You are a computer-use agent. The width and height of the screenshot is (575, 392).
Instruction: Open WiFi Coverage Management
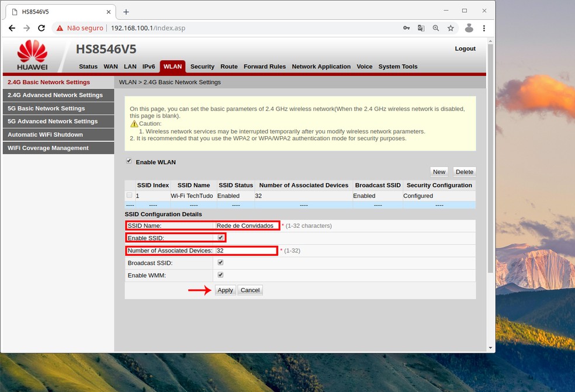(x=58, y=148)
